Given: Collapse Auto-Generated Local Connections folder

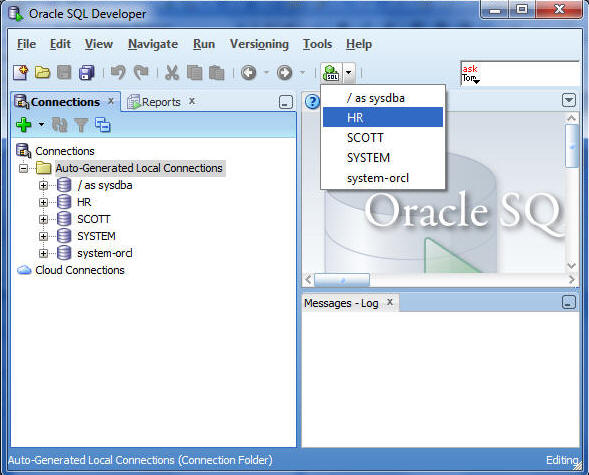Looking at the screenshot, I should pos(24,168).
